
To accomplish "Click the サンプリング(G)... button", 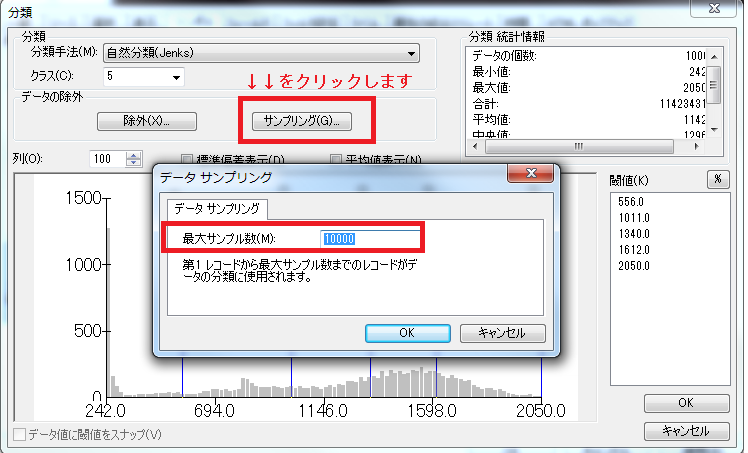I will coord(301,121).
